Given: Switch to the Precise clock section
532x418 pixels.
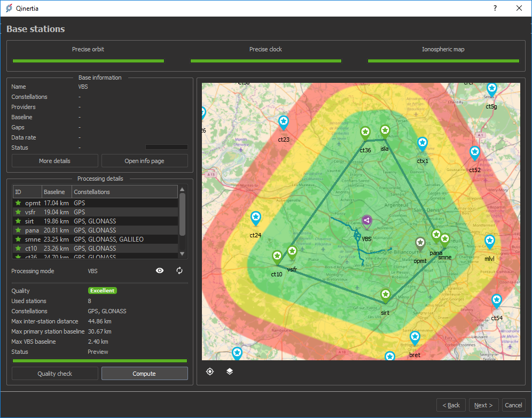Looking at the screenshot, I should [265, 49].
